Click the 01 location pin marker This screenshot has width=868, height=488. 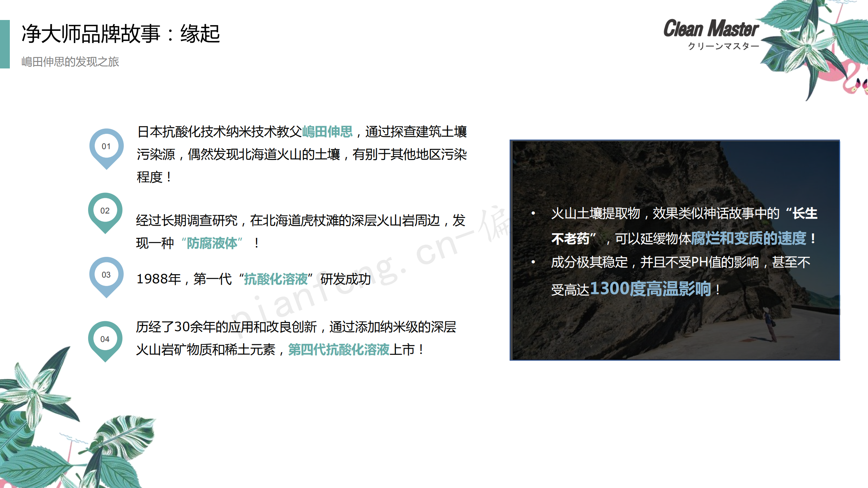[x=106, y=148]
